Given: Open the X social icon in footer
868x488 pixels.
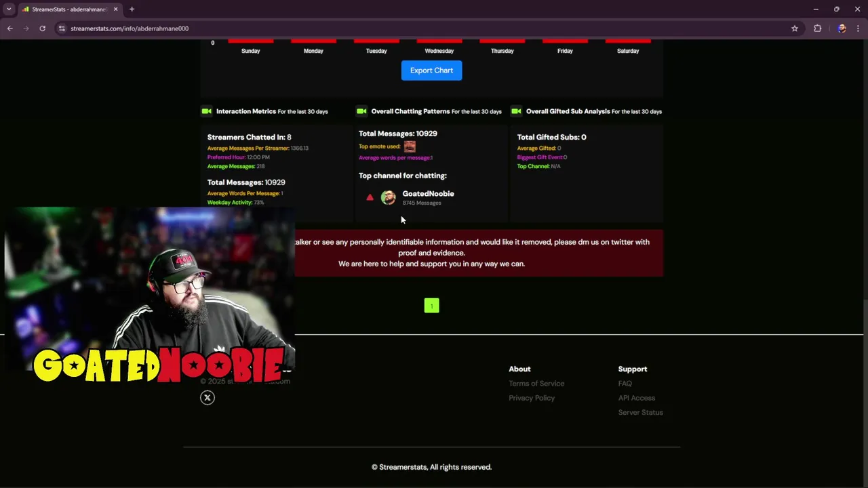Looking at the screenshot, I should [208, 398].
